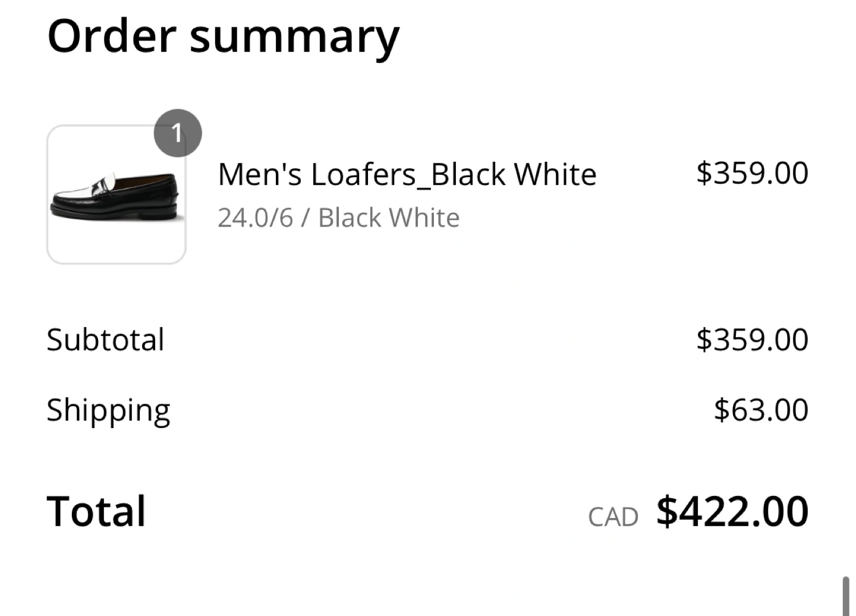Click the Total label
Screen dimensions: 856x616
coord(96,511)
